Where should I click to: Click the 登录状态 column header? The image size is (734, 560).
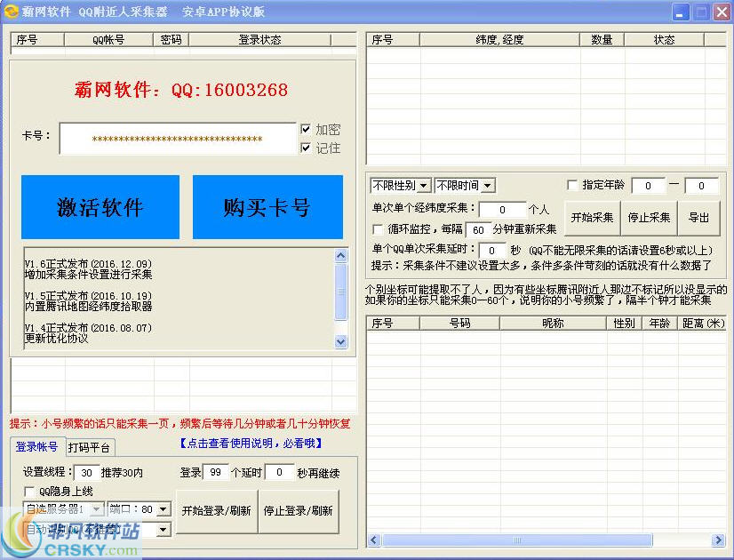coord(259,40)
